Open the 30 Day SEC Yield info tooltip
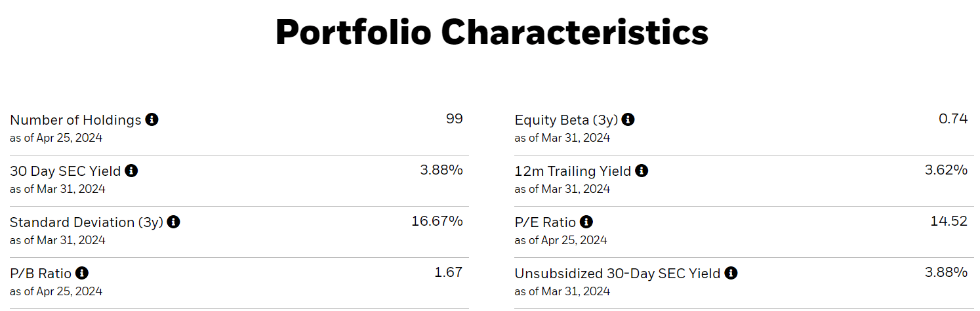The image size is (980, 311). click(131, 171)
